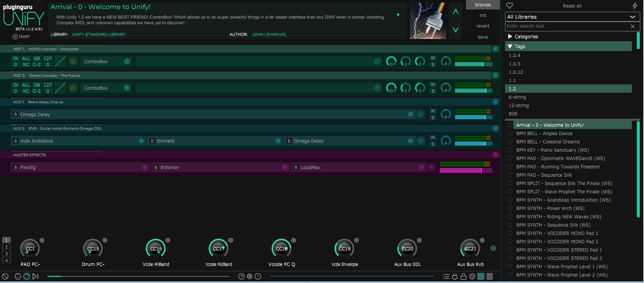Switch to macro knob page 2
This screenshot has height=283, width=644.
point(6,247)
